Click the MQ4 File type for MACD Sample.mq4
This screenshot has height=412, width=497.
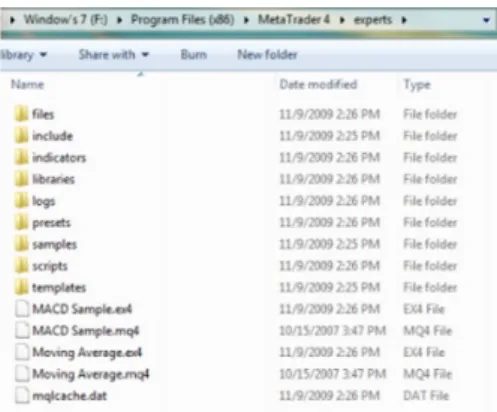(x=428, y=331)
